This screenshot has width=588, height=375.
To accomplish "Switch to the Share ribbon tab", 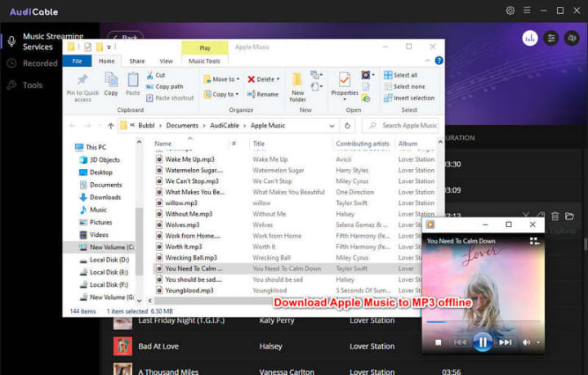I will (x=137, y=61).
